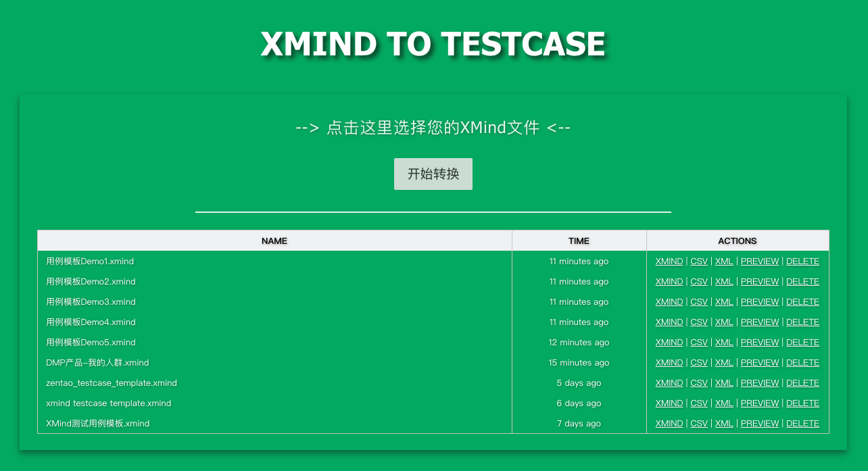Viewport: 868px width, 471px height.
Task: Download XMIND for zentao_testcase_template.xmind
Action: tap(669, 382)
